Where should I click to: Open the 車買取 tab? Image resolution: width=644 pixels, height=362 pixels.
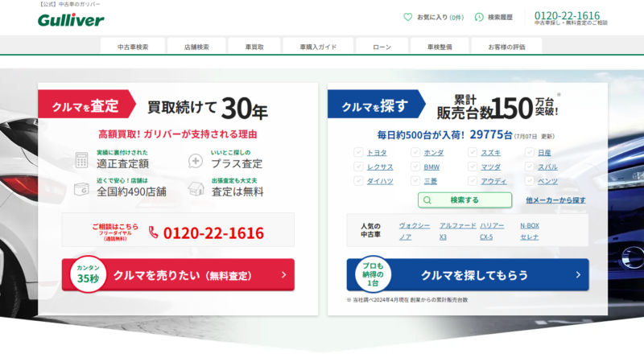click(x=254, y=47)
